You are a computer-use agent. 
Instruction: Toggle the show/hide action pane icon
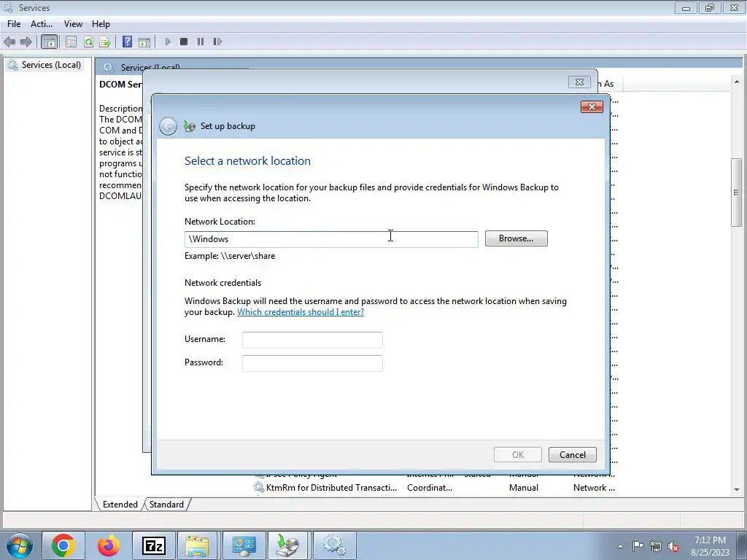(144, 42)
